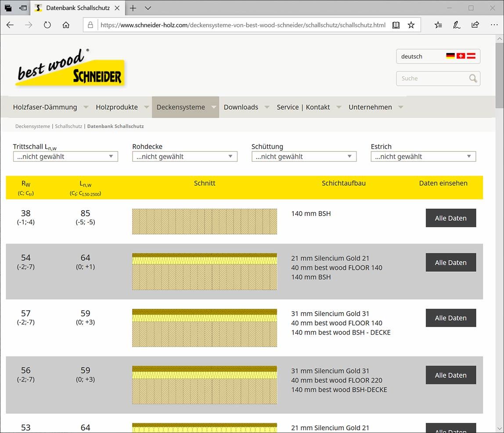504x433 pixels.
Task: Click the Datenbank Schallschutz breadcrumb text
Action: pos(115,126)
